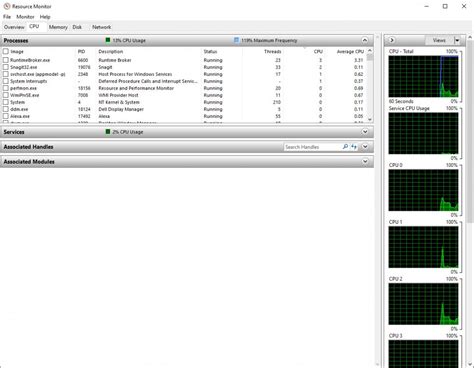Click the CPU - Total graph

coord(423,76)
